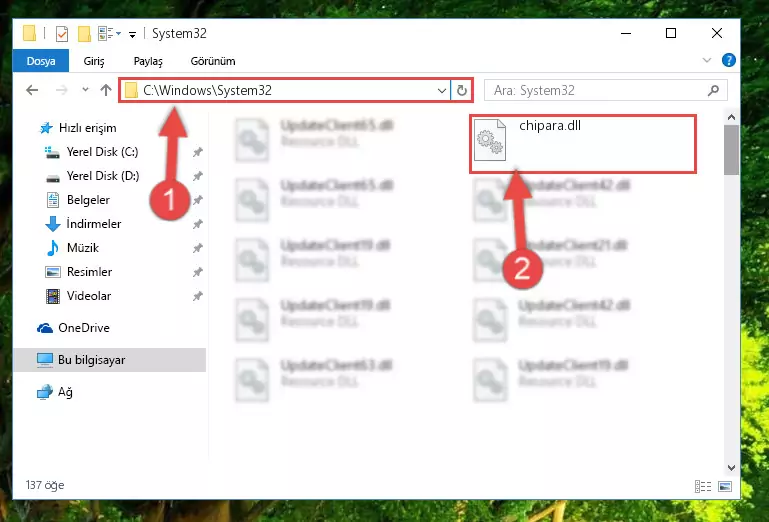Viewport: 769px width, 522px height.
Task: Refresh the System32 folder view
Action: pyautogui.click(x=461, y=90)
